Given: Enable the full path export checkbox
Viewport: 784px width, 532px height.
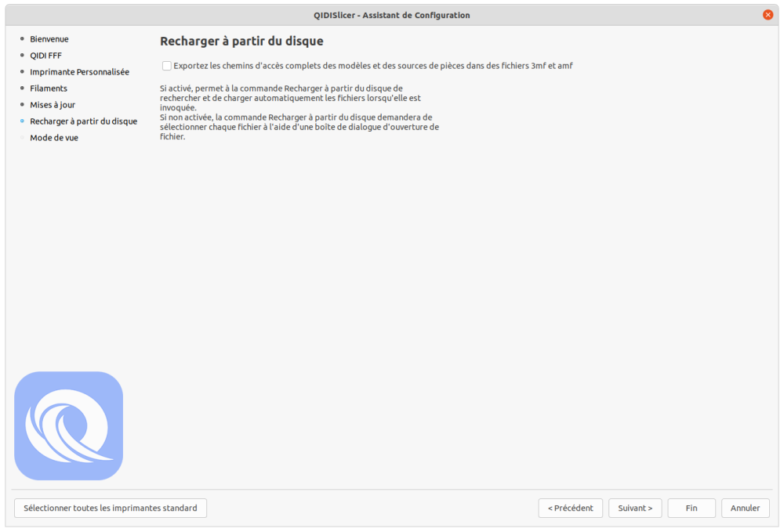Looking at the screenshot, I should [166, 66].
